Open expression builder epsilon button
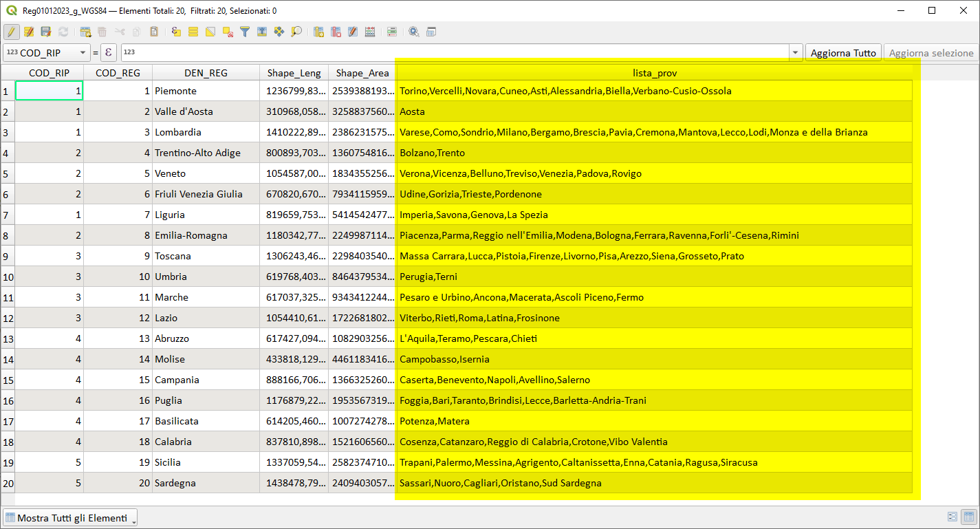 (x=109, y=53)
